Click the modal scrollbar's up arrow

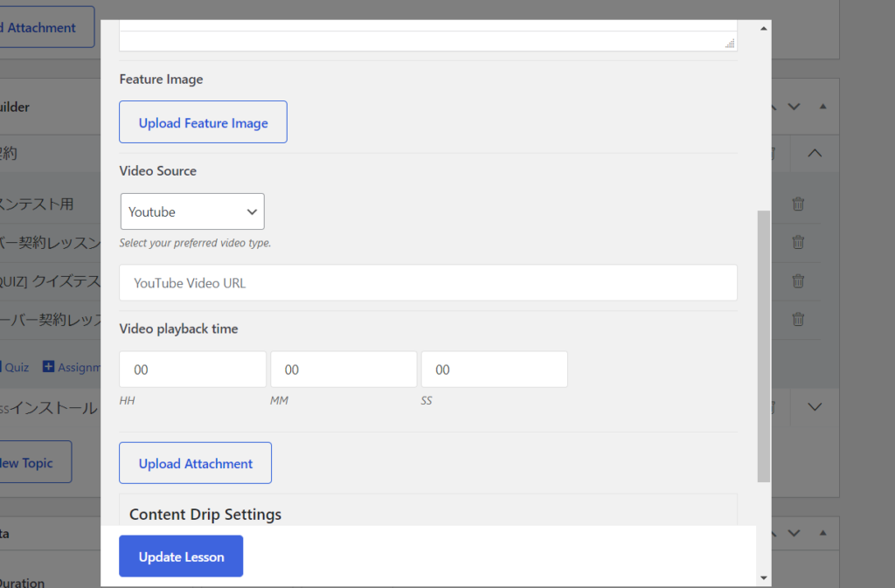click(764, 28)
